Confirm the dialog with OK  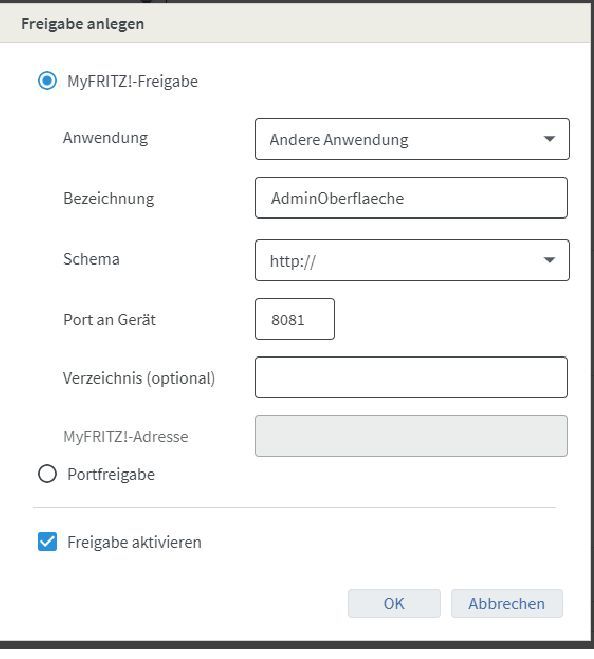coord(394,604)
